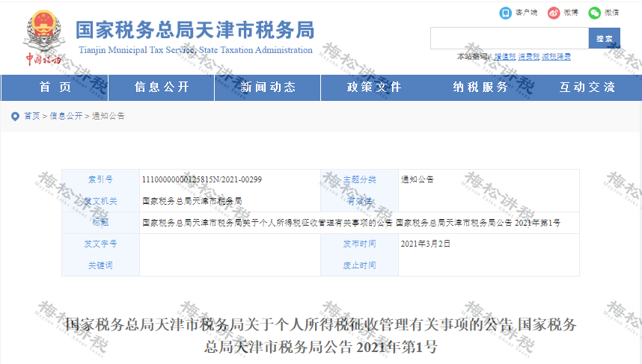Click the publish date 2021年3月2日

pos(426,244)
